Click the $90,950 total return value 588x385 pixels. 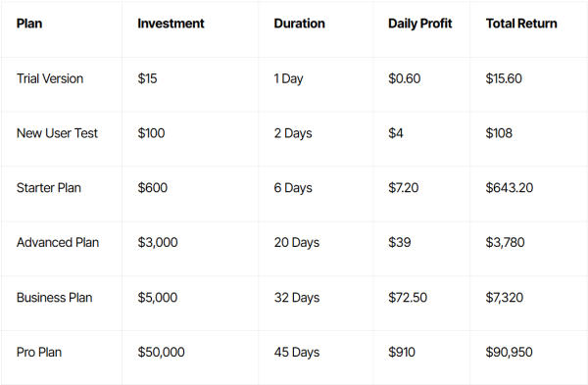509,352
